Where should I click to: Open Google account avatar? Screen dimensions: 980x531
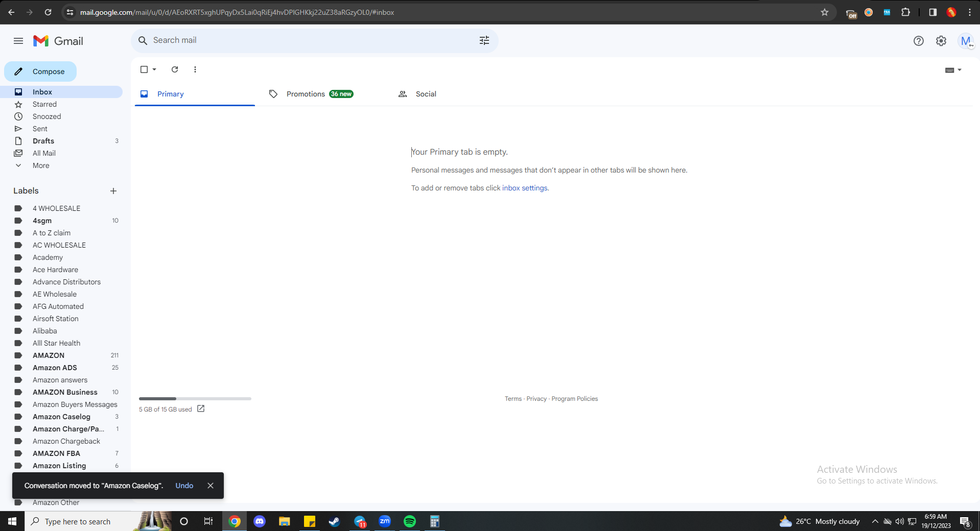click(966, 41)
